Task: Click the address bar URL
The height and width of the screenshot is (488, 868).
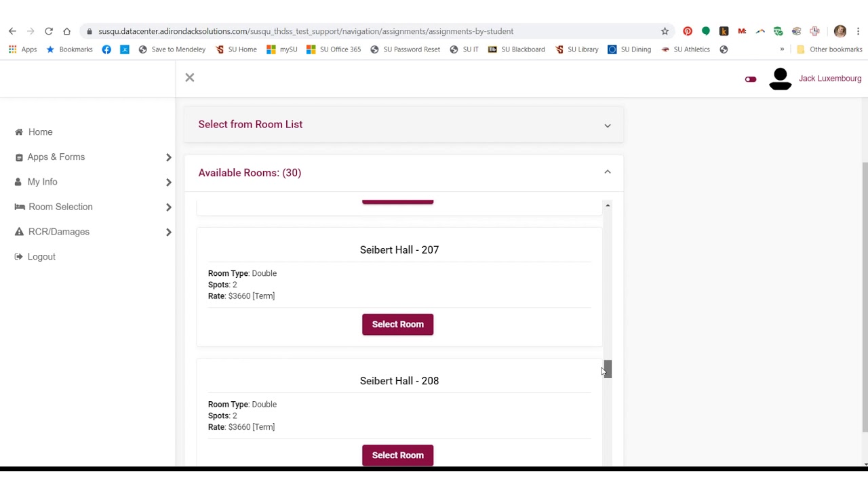Action: pyautogui.click(x=306, y=31)
